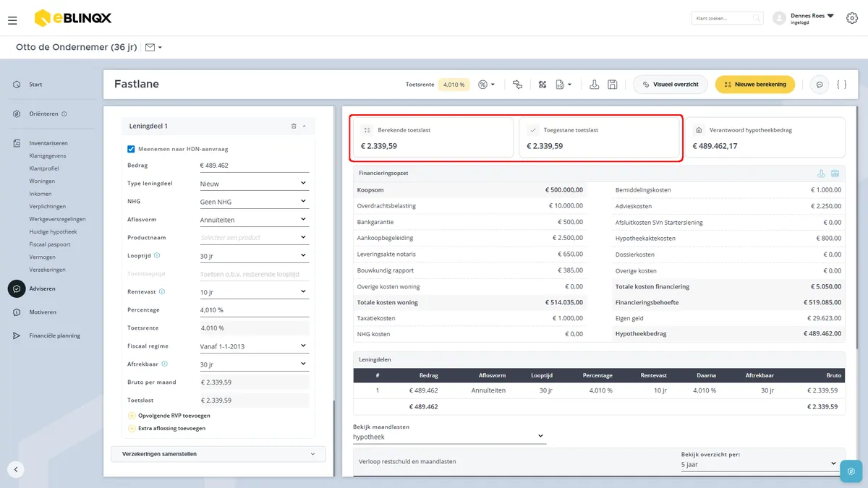Open the Aflosvorm dropdown
This screenshot has width=868, height=488.
click(x=254, y=220)
